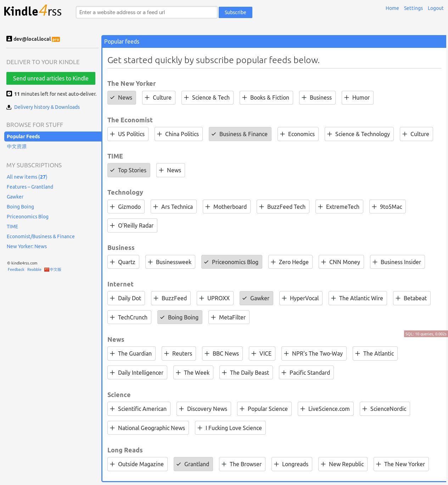Subscribe to Books & Fiction feed

(266, 97)
